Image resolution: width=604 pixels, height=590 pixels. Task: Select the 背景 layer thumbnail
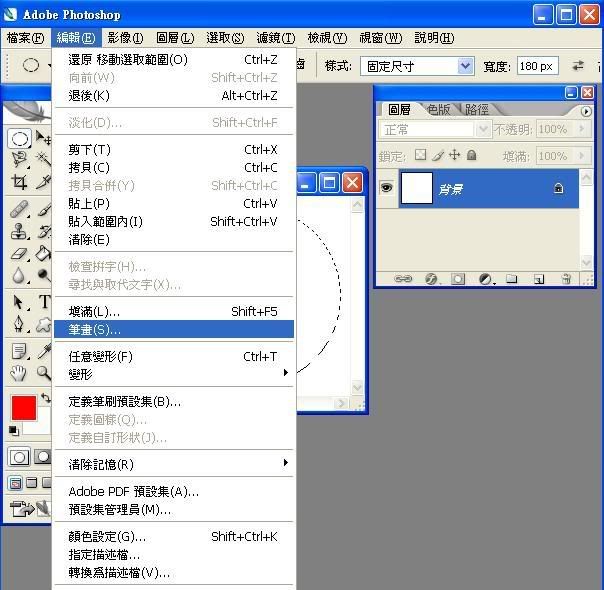(417, 188)
